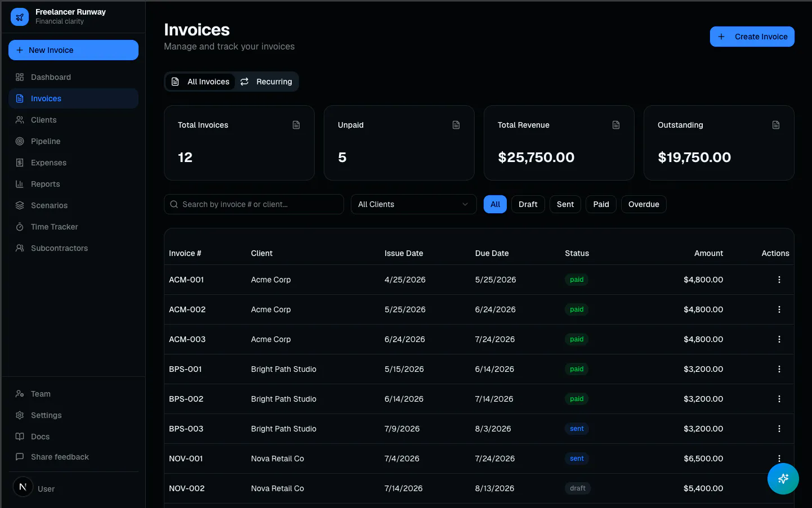Open Settings in the sidebar

click(x=73, y=415)
